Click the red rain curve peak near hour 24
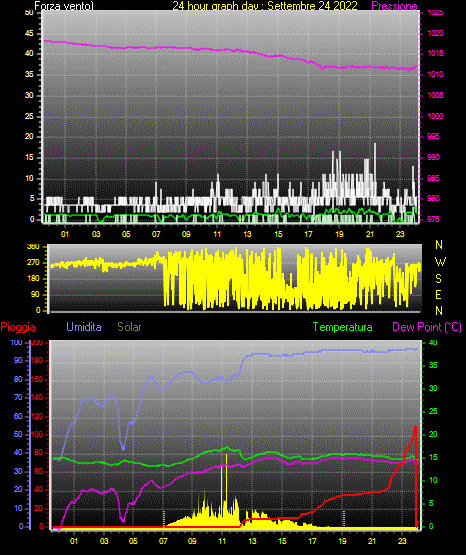 (415, 427)
